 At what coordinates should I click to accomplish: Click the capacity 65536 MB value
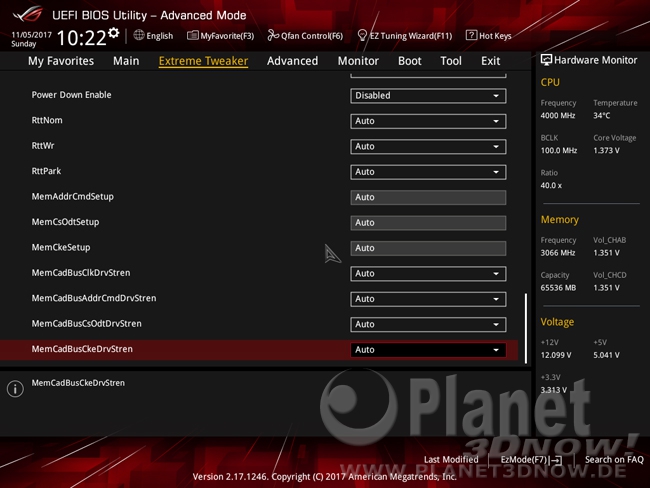tap(558, 288)
